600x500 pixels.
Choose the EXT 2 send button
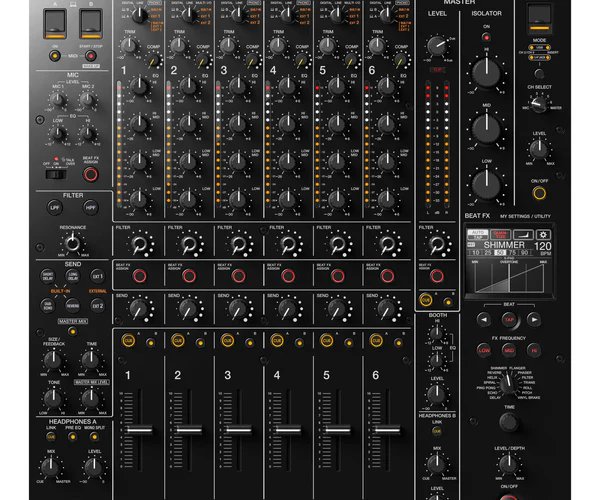(x=98, y=306)
